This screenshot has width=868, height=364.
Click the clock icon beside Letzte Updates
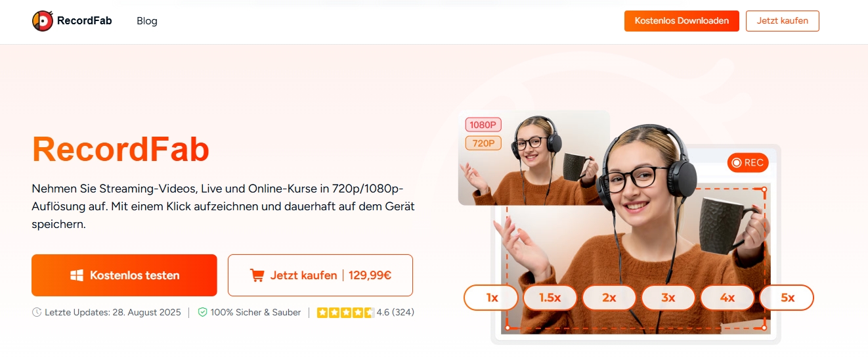pyautogui.click(x=37, y=313)
